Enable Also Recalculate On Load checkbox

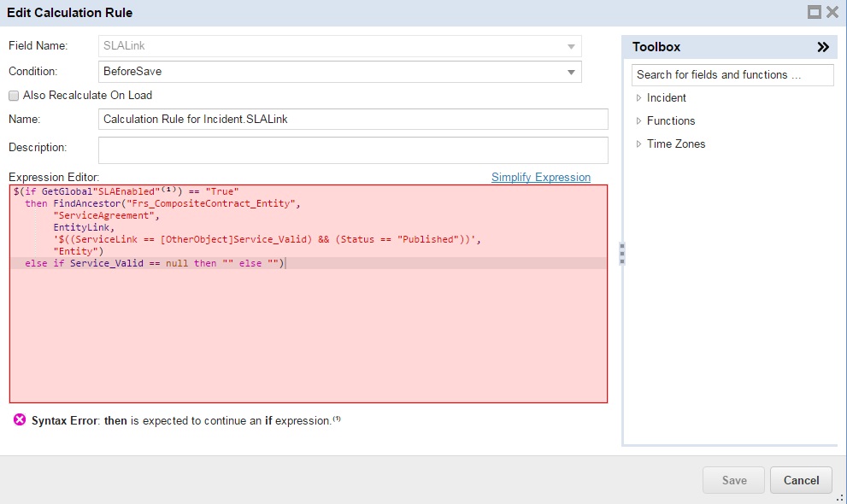(14, 96)
